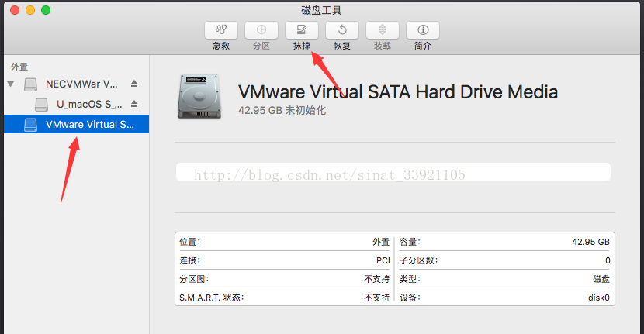The width and height of the screenshot is (644, 334).
Task: Select the U_macOS S_... volume
Action: point(76,104)
